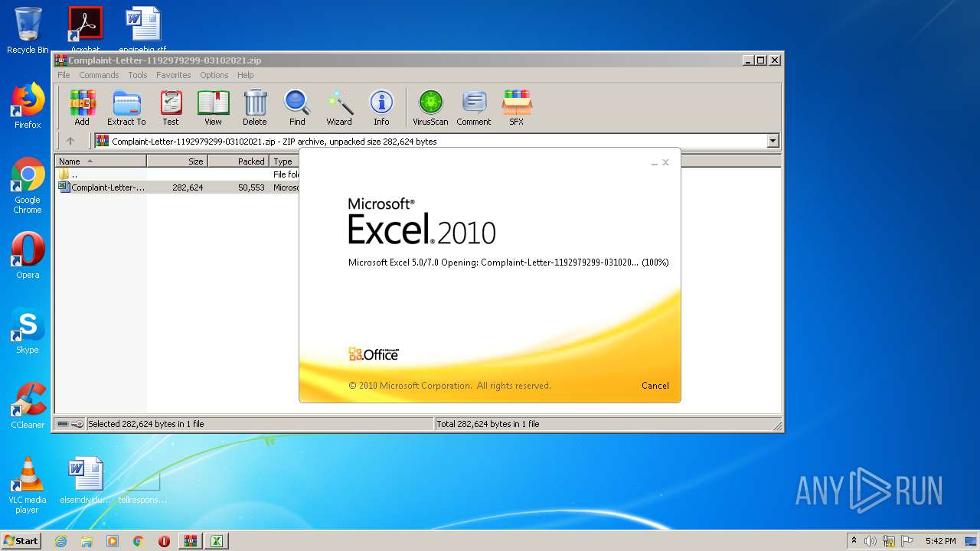
Task: Open the CCleaner desktop shortcut
Action: (28, 406)
